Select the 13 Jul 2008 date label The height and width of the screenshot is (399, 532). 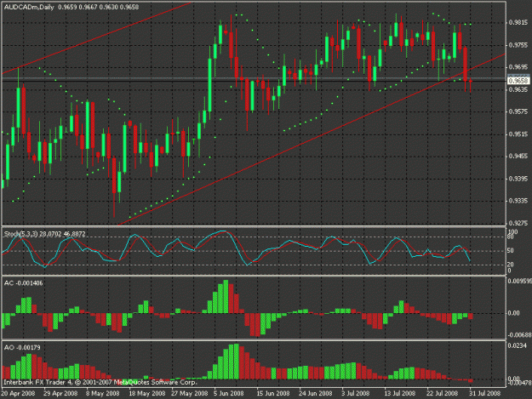(x=399, y=393)
